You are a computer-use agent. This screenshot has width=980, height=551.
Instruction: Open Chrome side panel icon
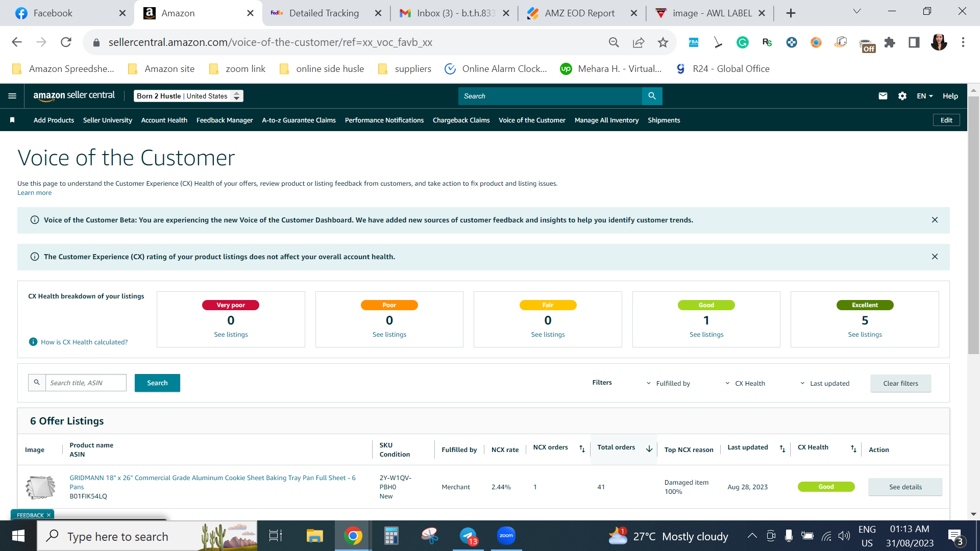point(914,42)
